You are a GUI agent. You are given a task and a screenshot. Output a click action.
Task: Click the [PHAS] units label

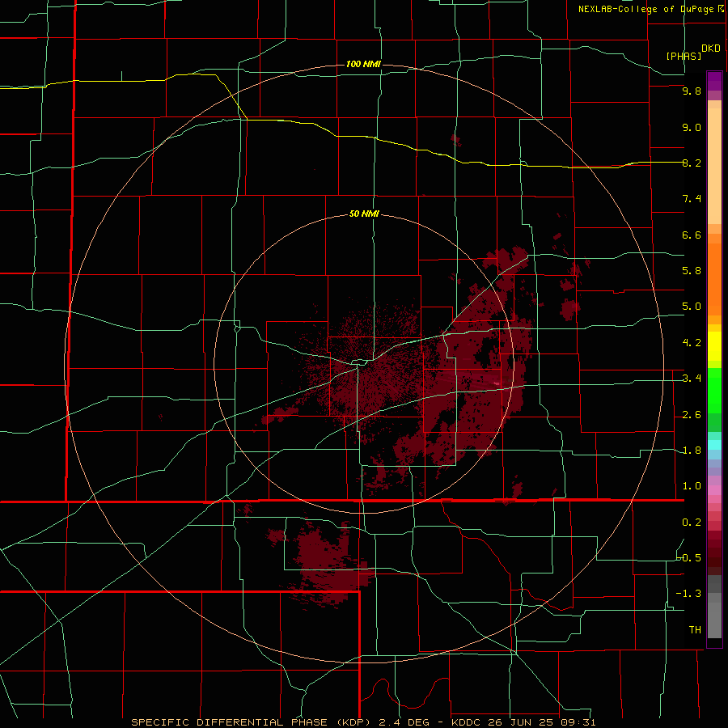[x=684, y=56]
